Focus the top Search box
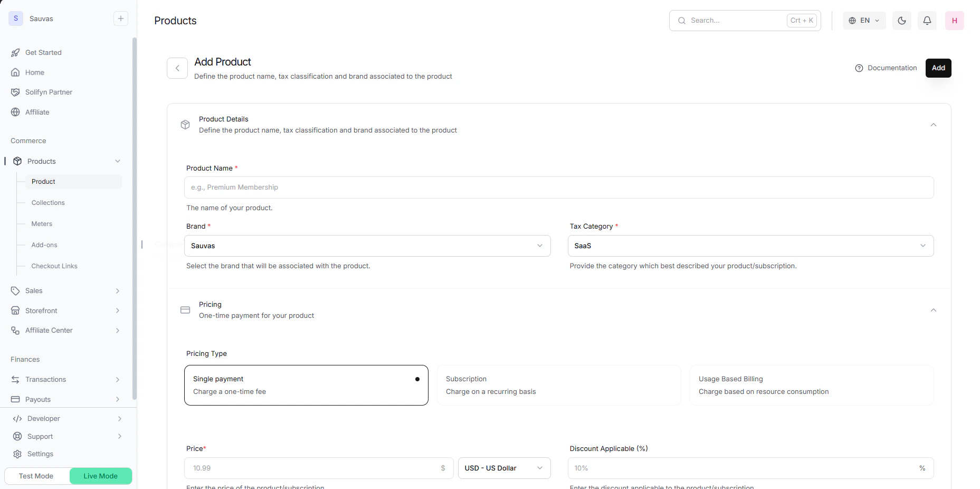Screen dimensions: 980x489 [745, 21]
